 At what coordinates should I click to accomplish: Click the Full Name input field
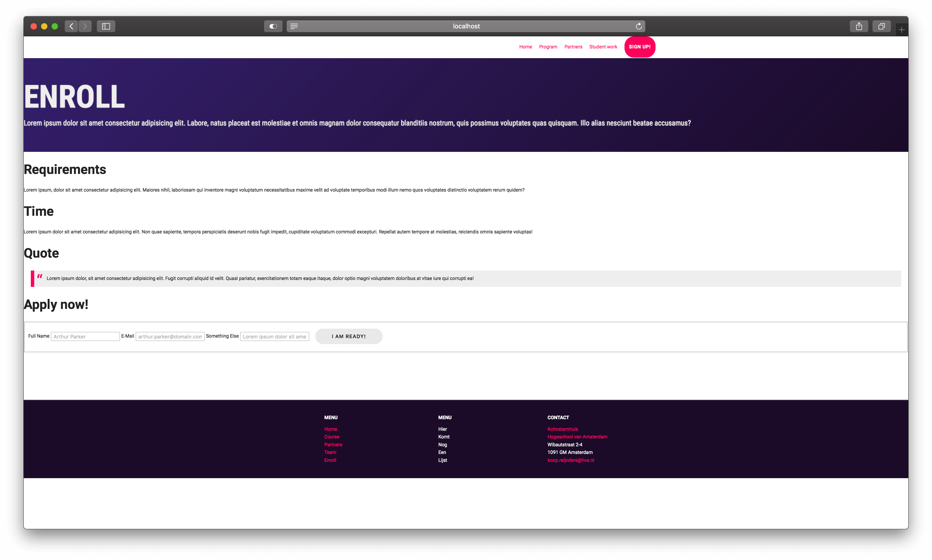(85, 336)
